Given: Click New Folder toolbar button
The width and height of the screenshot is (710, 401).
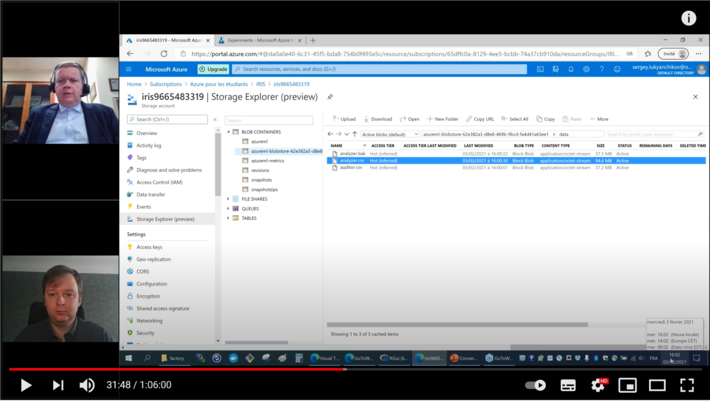Looking at the screenshot, I should (x=442, y=119).
